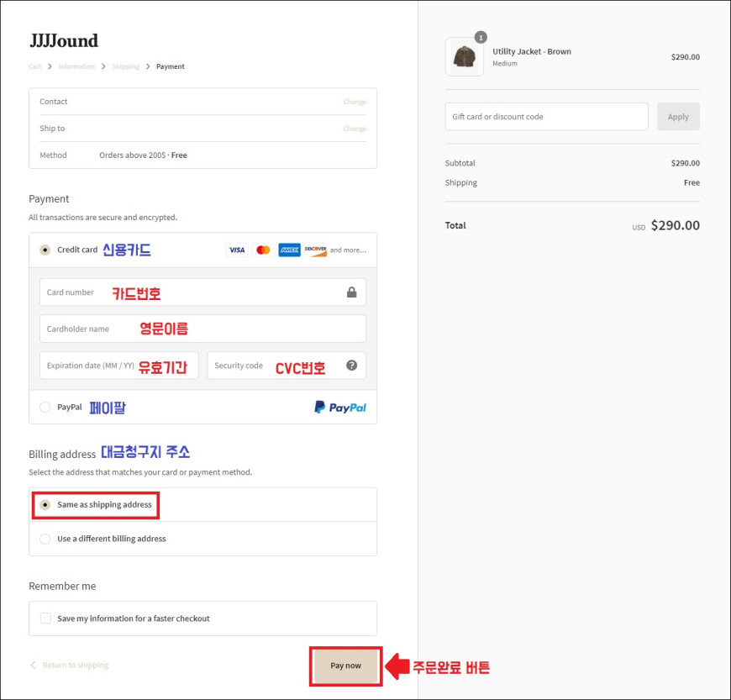Viewport: 731px width, 700px height.
Task: Go to the Cart breadcrumb step
Action: pos(35,66)
